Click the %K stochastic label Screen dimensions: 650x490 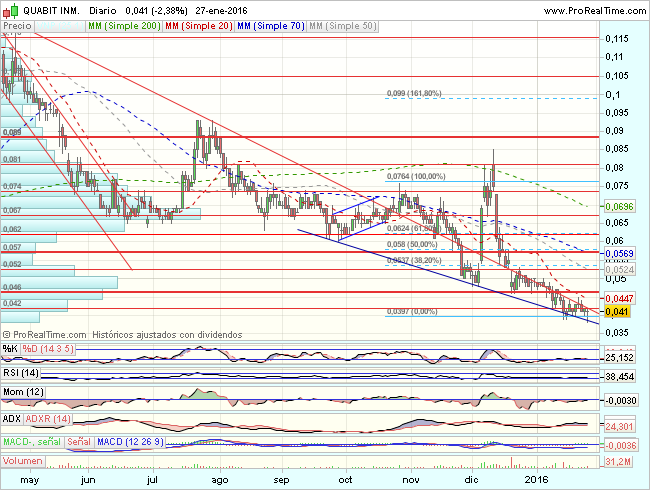(x=10, y=349)
